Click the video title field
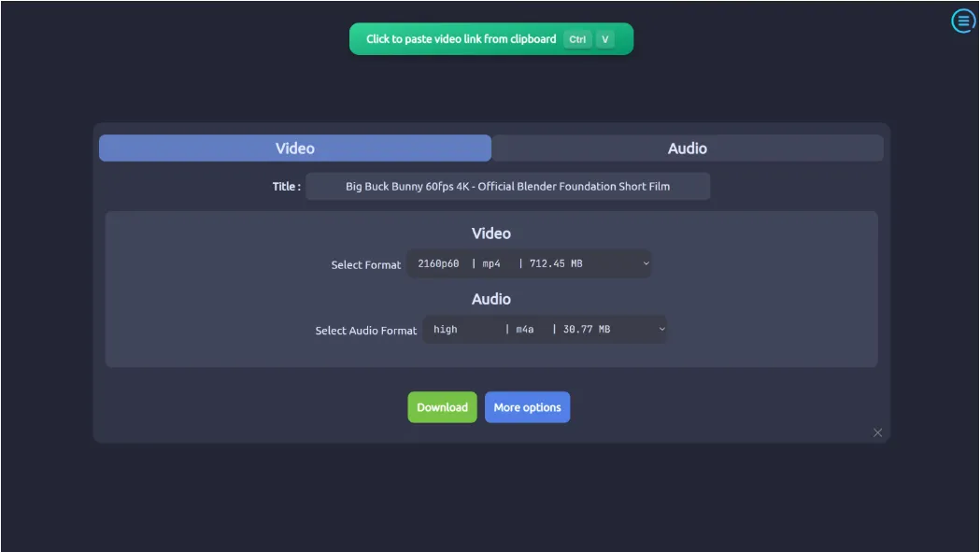This screenshot has width=980, height=552. [507, 186]
